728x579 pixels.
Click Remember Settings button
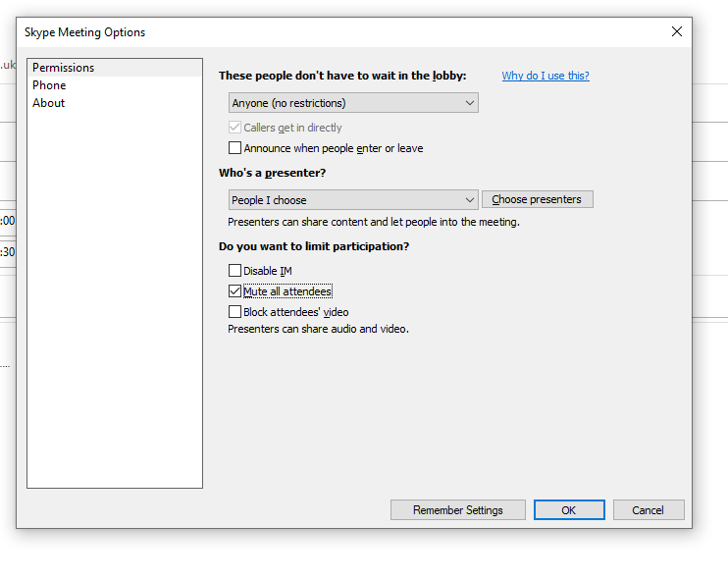pyautogui.click(x=458, y=510)
